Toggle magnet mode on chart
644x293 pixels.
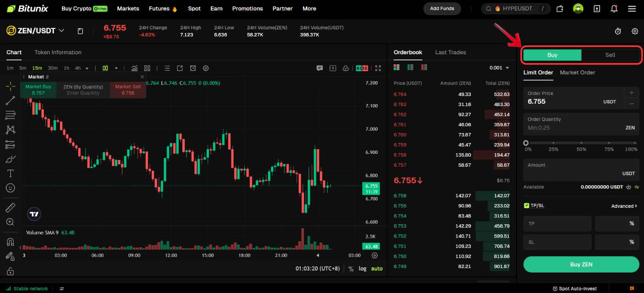10,242
